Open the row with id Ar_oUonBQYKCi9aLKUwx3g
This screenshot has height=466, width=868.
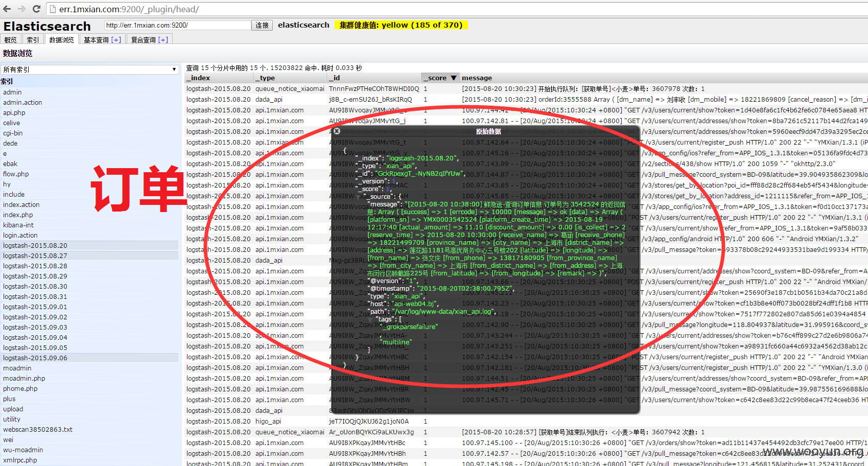(526, 432)
